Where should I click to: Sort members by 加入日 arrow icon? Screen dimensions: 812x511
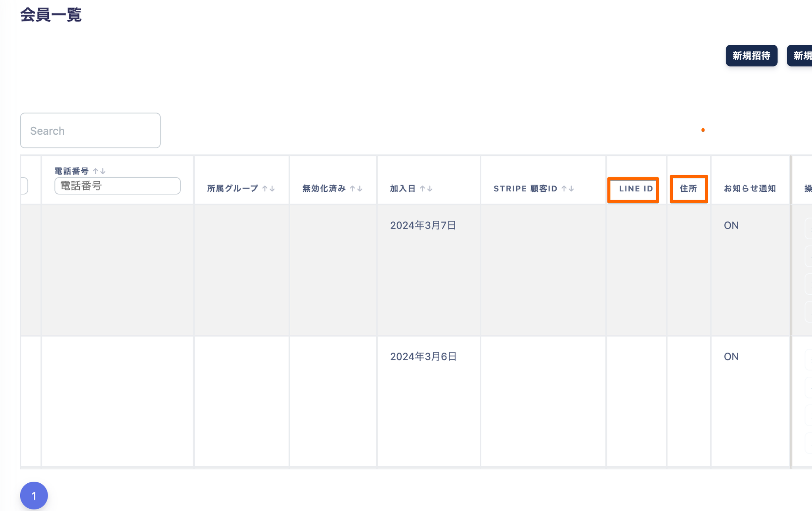pos(426,189)
